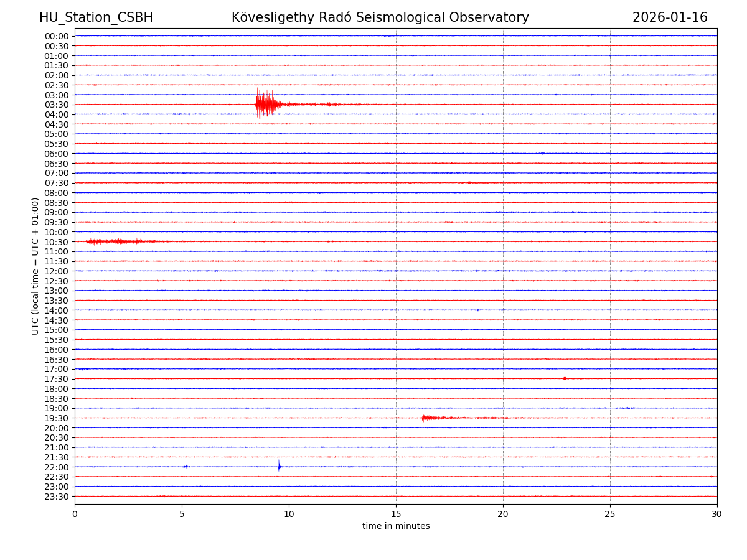Click the blue spike near 10 minutes on 22:00 trace
The height and width of the screenshot is (560, 747).
(279, 466)
